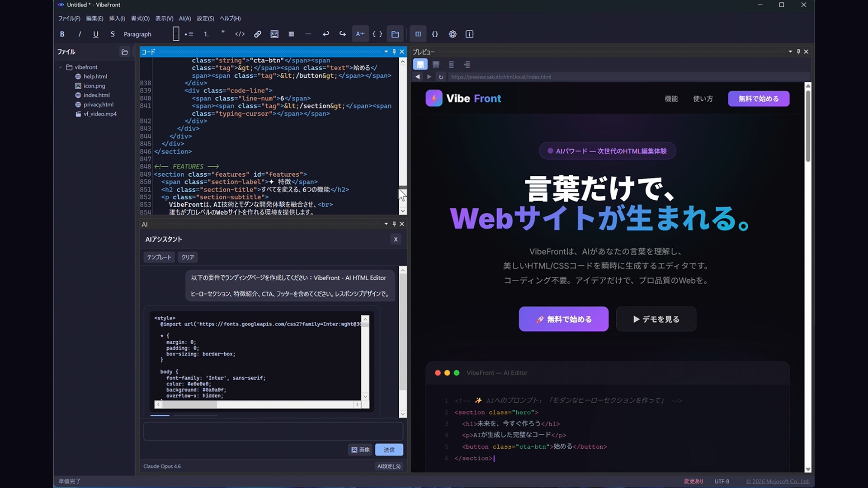Insert a table
The height and width of the screenshot is (488, 868).
click(291, 34)
